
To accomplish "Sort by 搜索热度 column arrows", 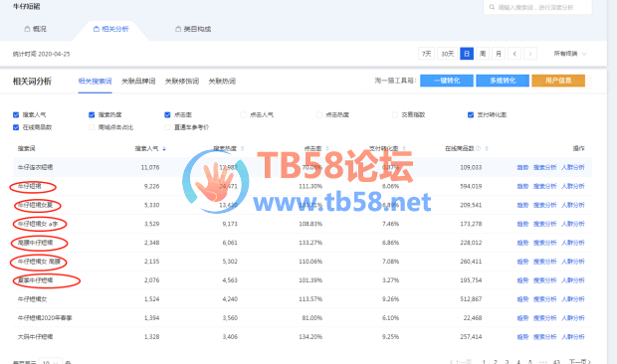I will 243,148.
